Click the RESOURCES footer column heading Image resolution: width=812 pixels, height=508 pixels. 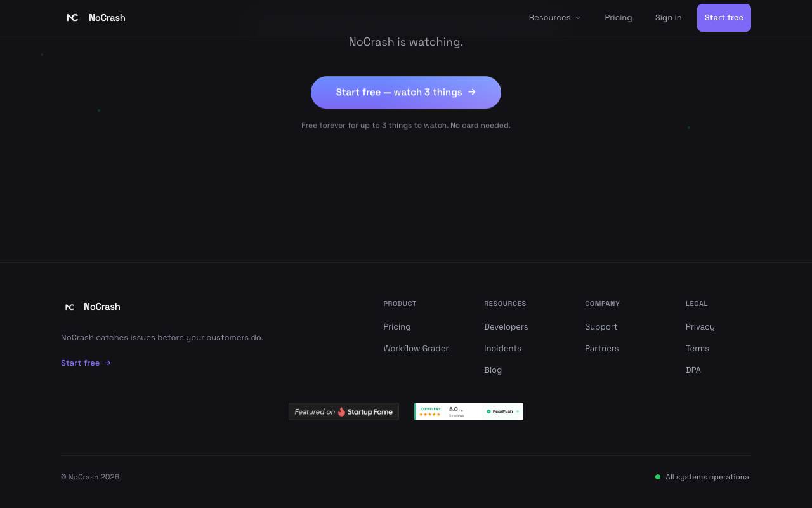505,304
